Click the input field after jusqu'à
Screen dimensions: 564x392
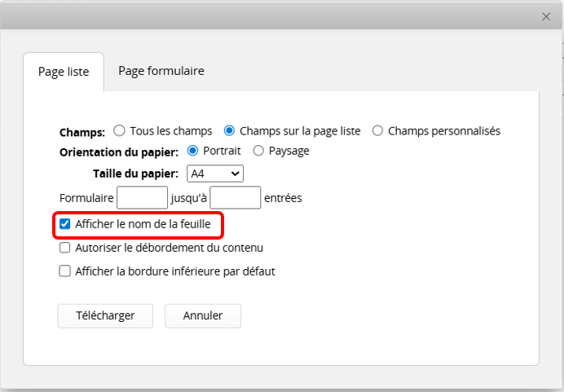pyautogui.click(x=236, y=197)
